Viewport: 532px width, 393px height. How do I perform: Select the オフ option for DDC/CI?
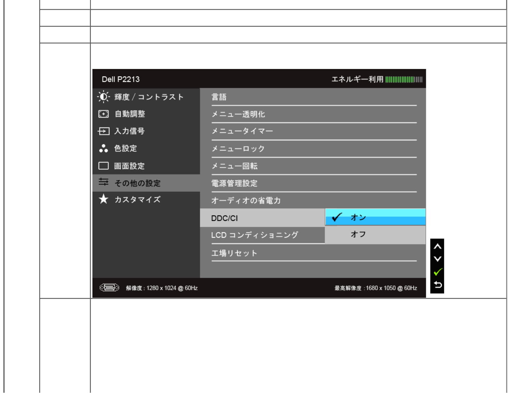[x=375, y=235]
